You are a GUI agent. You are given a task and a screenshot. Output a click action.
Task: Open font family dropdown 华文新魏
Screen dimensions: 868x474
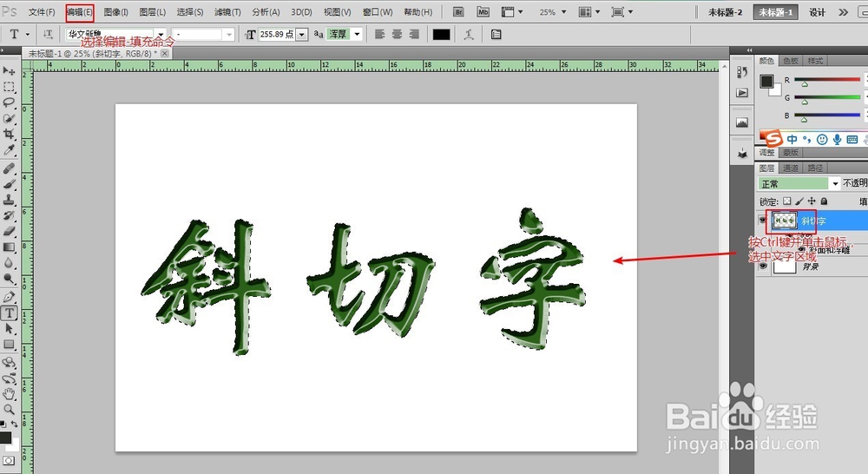click(x=161, y=35)
